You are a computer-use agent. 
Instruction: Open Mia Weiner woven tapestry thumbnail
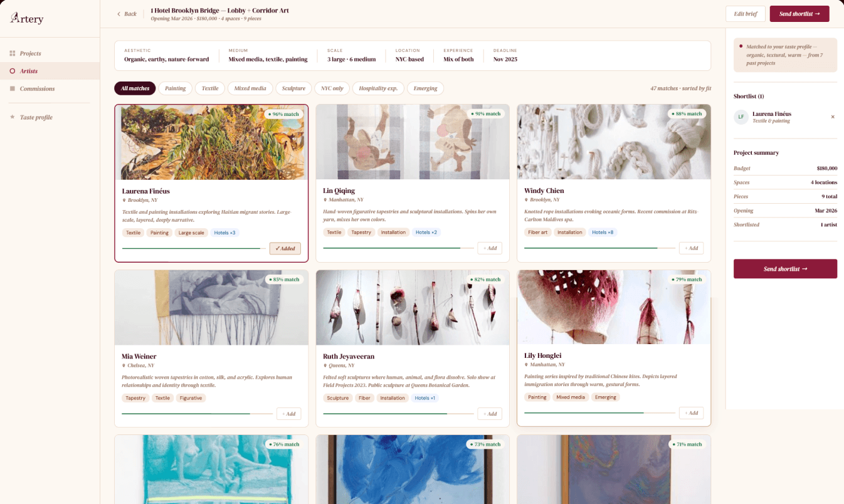point(211,308)
